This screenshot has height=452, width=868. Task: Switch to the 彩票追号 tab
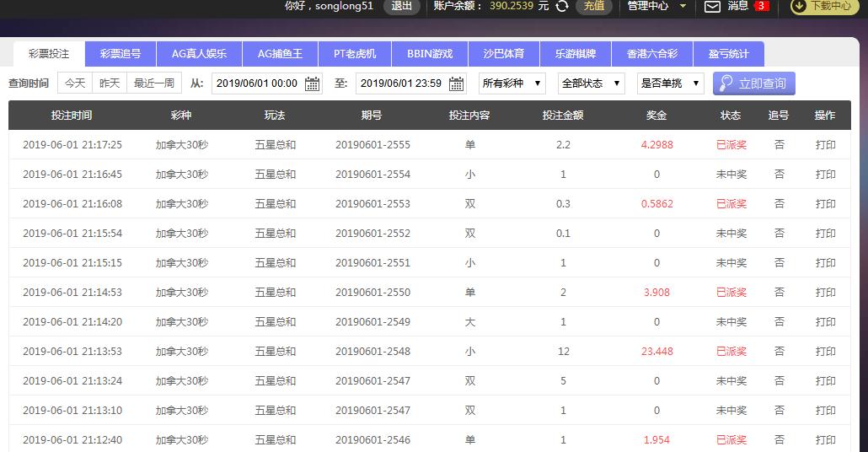(121, 54)
